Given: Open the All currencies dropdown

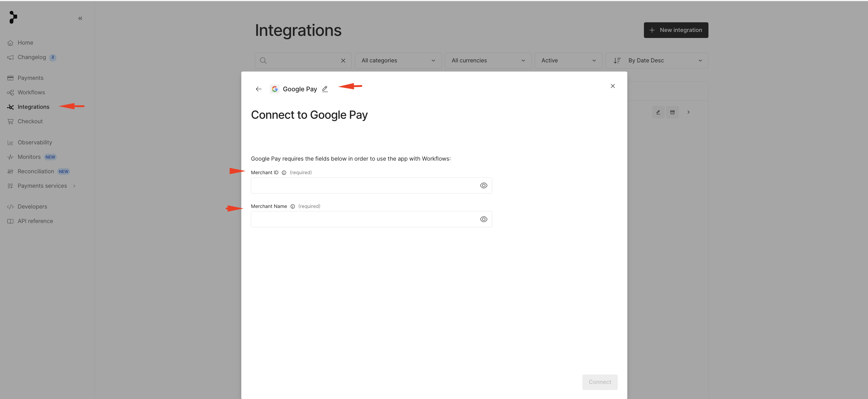Looking at the screenshot, I should [488, 61].
